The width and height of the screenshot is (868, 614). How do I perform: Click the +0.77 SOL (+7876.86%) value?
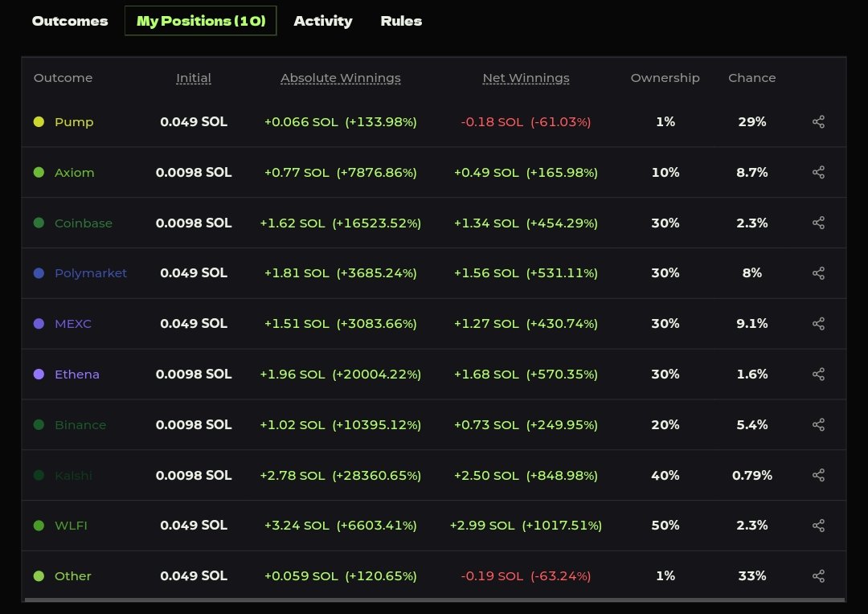[x=341, y=173]
